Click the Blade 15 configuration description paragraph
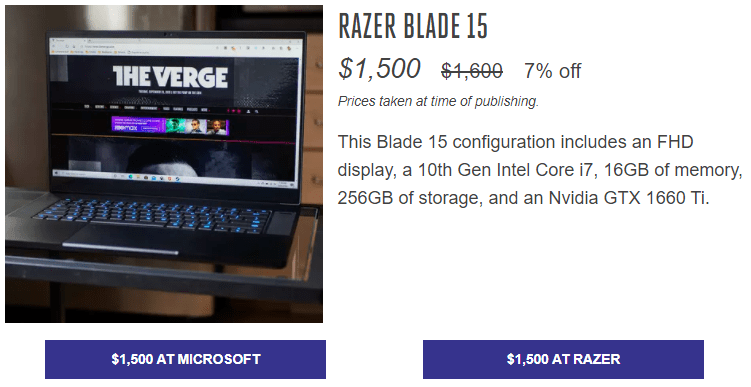751x387 pixels. (540, 170)
